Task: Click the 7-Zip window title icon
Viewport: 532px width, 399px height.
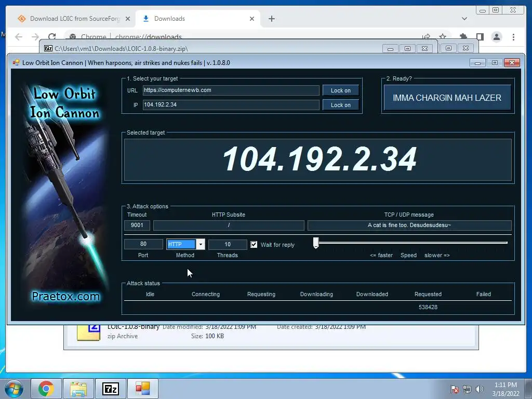Action: pos(48,48)
